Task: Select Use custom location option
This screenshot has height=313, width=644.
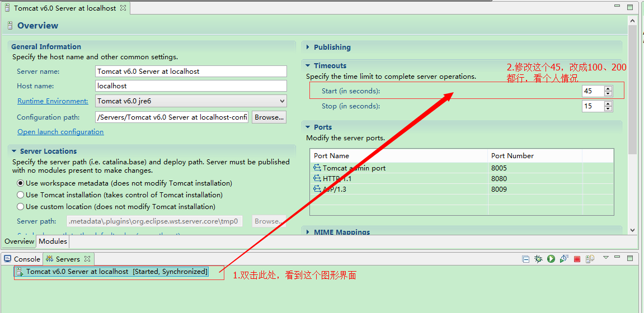Action: [20, 206]
